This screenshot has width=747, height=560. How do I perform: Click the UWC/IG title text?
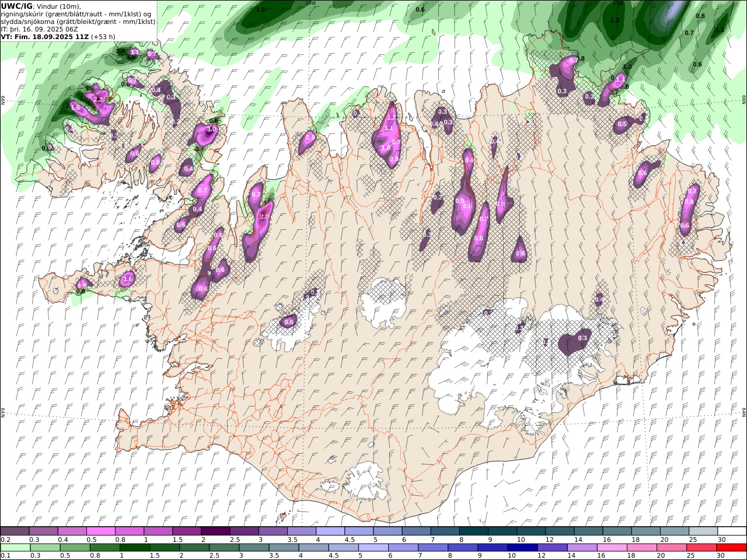coord(17,6)
